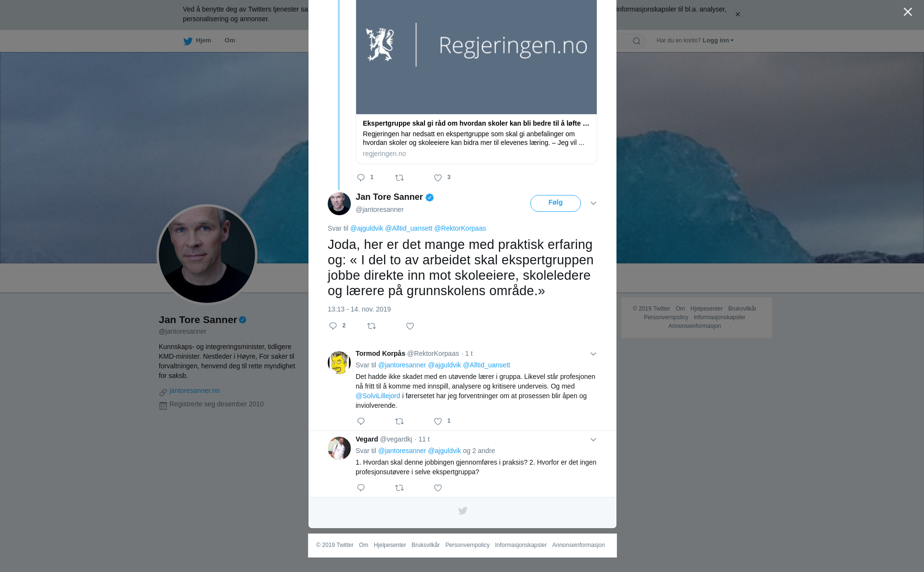Follow Jan Tore Sanner with Følg button
The width and height of the screenshot is (924, 572).
pos(555,203)
